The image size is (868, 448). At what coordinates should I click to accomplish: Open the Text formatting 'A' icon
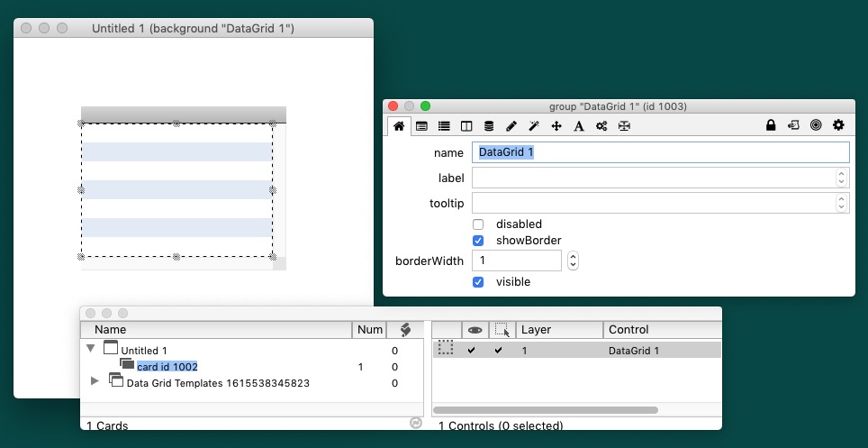click(579, 126)
